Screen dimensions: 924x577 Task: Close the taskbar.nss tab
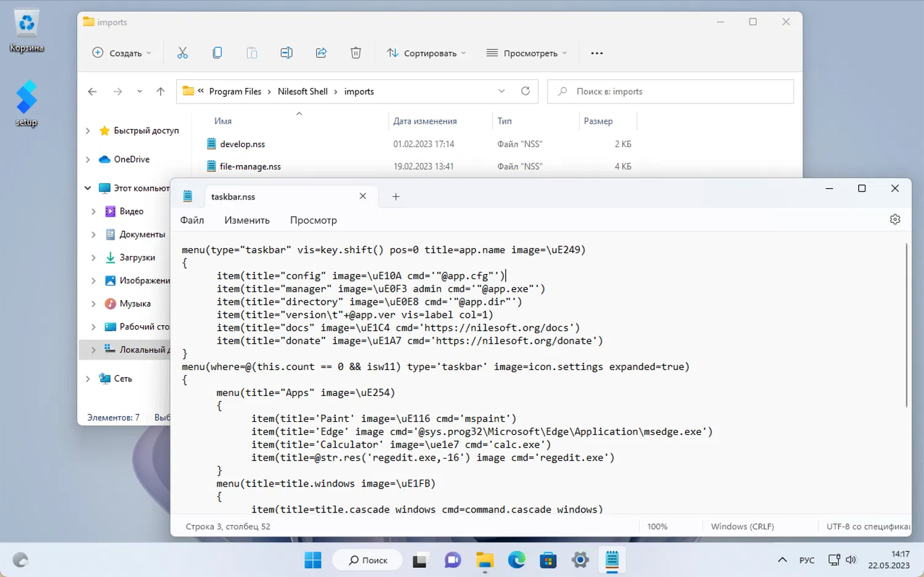pos(363,196)
